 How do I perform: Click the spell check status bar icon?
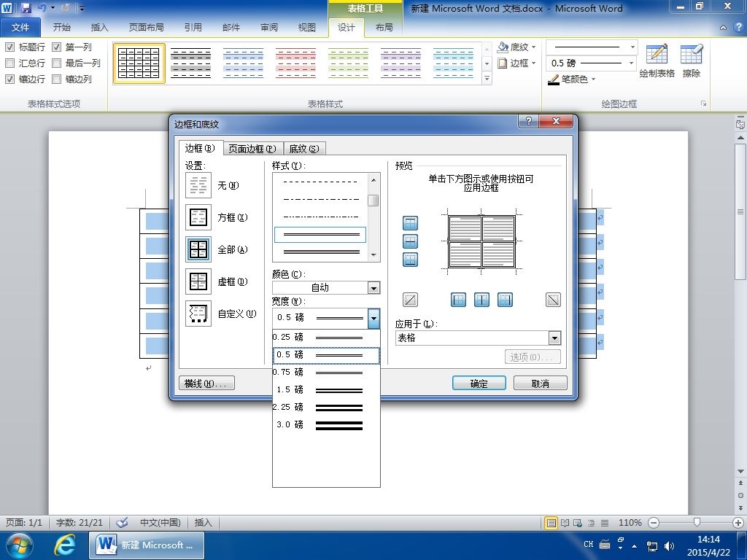[122, 522]
